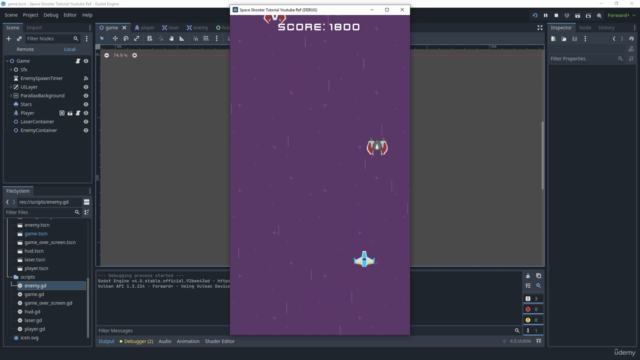Toggle visibility of UILayer node
The width and height of the screenshot is (640, 360).
coord(86,87)
